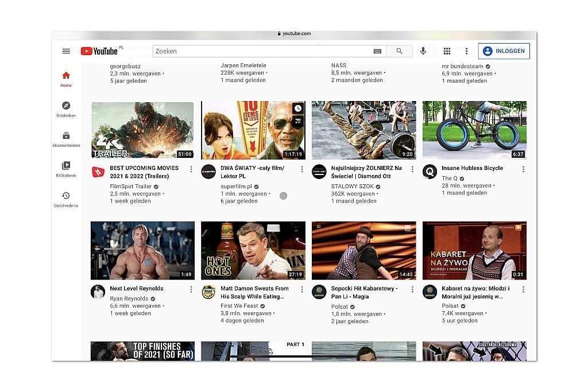
Task: Visit Jarpen Emeletele channel name
Action: 243,65
